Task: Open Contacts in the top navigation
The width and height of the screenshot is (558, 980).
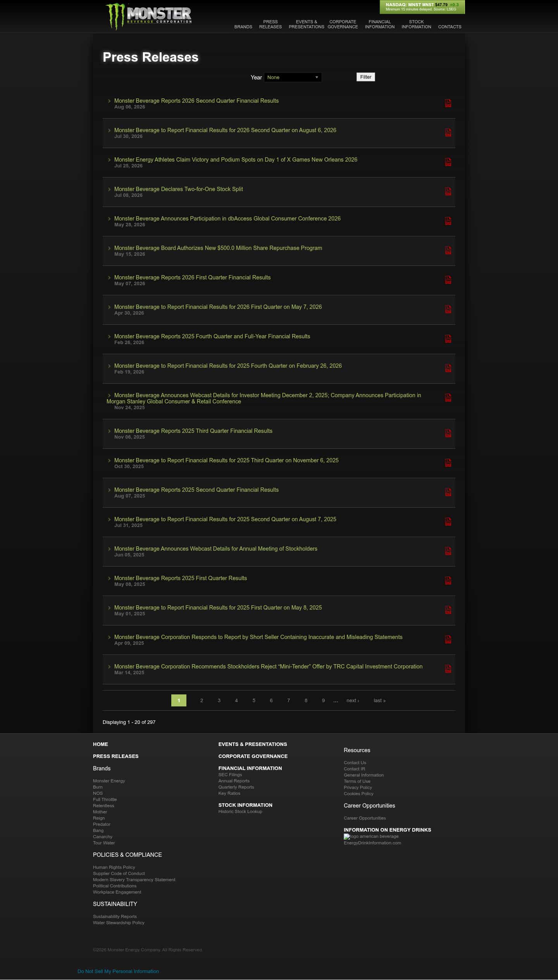Action: coord(449,27)
